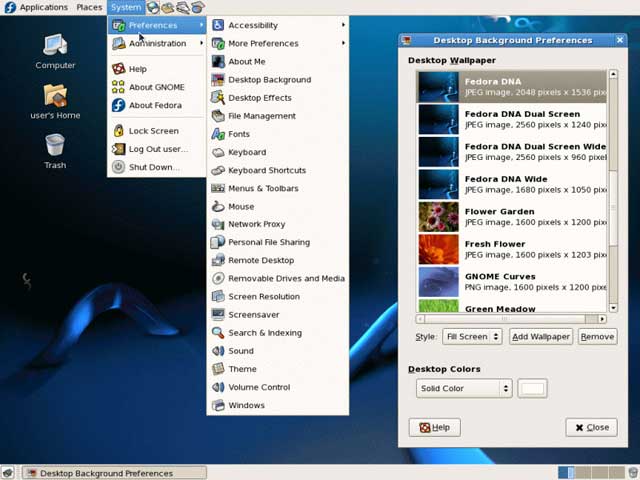Screen dimensions: 640x480
Task: Select File Management menu entry
Action: click(278, 116)
